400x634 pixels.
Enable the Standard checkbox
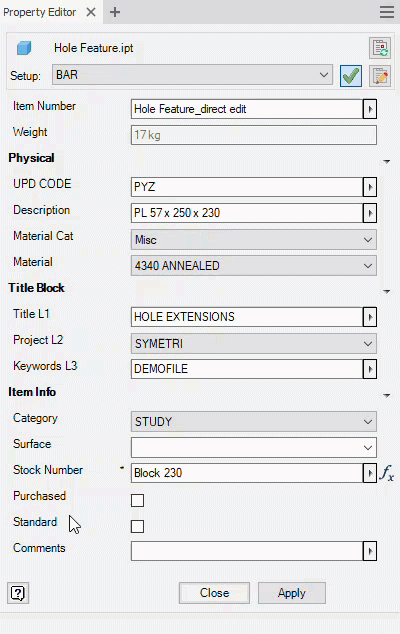(138, 526)
